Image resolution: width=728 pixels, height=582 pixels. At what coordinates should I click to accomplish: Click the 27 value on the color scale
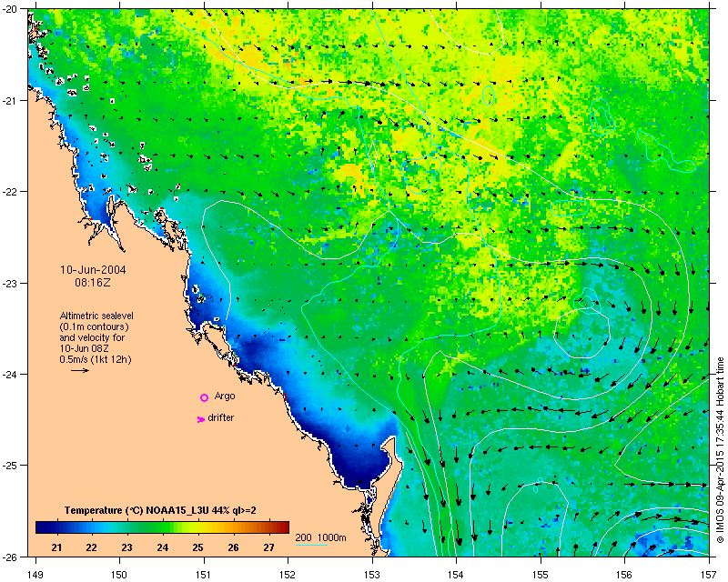click(x=268, y=547)
